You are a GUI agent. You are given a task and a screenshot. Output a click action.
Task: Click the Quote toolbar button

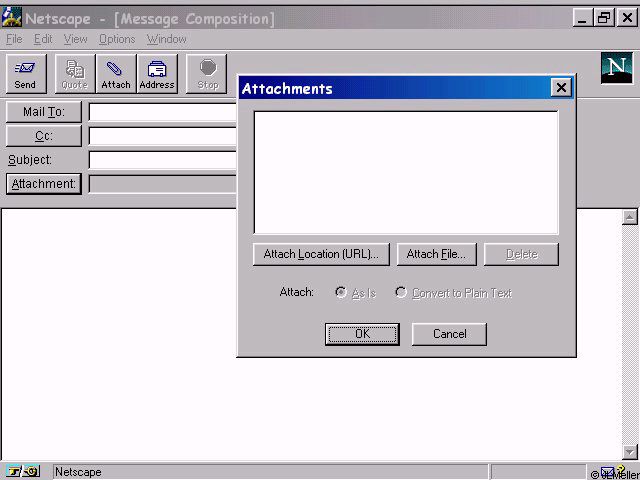point(75,74)
